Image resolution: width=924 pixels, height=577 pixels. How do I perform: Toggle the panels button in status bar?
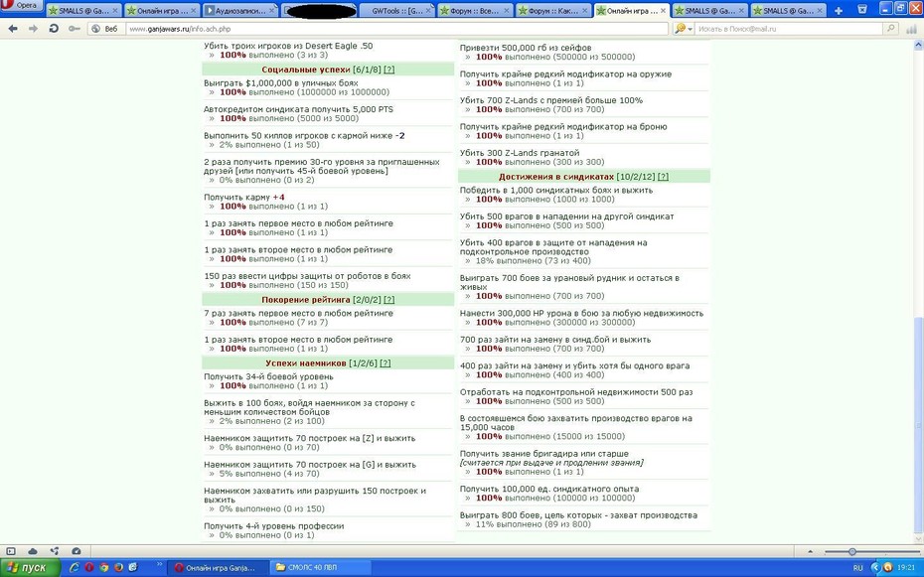[10, 551]
